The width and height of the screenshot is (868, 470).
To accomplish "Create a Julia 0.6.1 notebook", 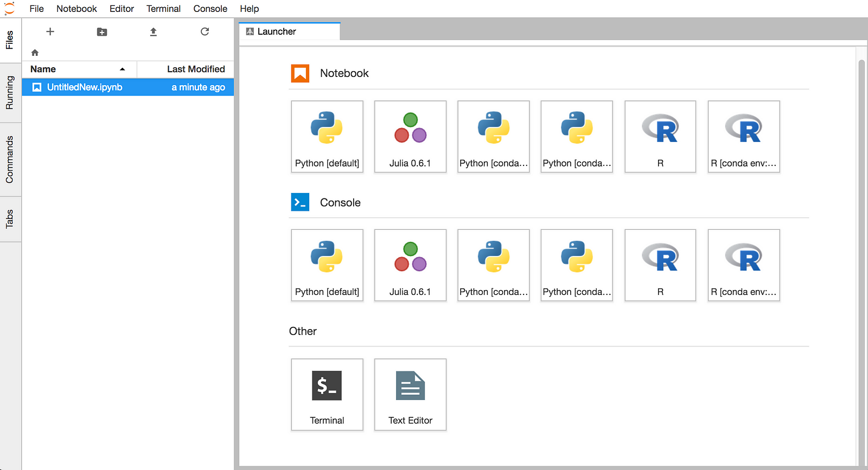I will click(x=410, y=137).
